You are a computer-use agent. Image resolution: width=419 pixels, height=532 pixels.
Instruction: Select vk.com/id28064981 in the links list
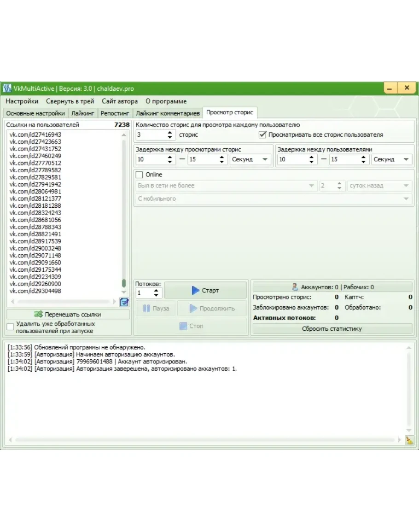tap(35, 191)
